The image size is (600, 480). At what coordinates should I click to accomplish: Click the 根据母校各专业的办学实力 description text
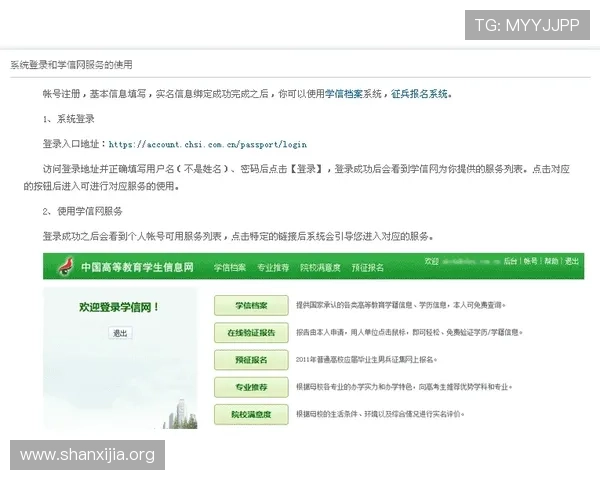coord(404,387)
